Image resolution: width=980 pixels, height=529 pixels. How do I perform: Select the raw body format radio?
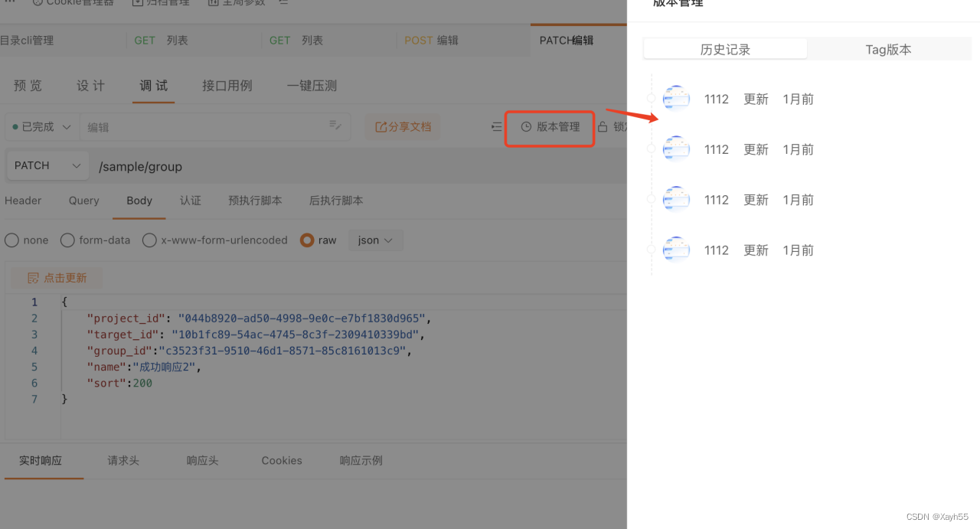click(306, 240)
